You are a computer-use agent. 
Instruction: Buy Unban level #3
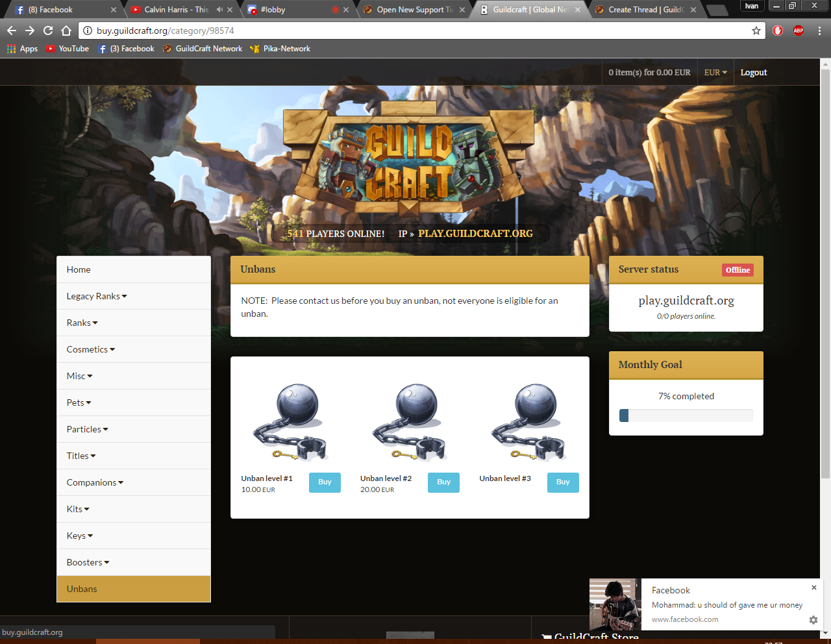tap(563, 482)
